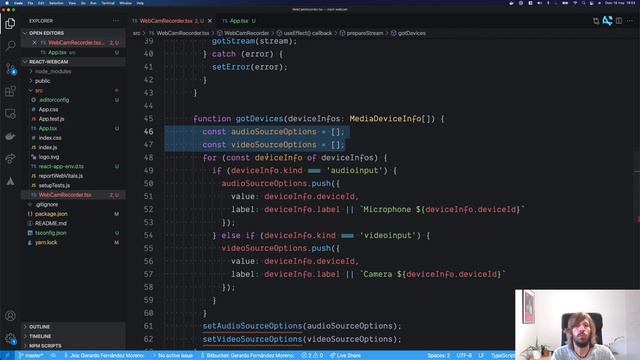Open README.md in explorer
640x360 pixels.
click(x=51, y=223)
